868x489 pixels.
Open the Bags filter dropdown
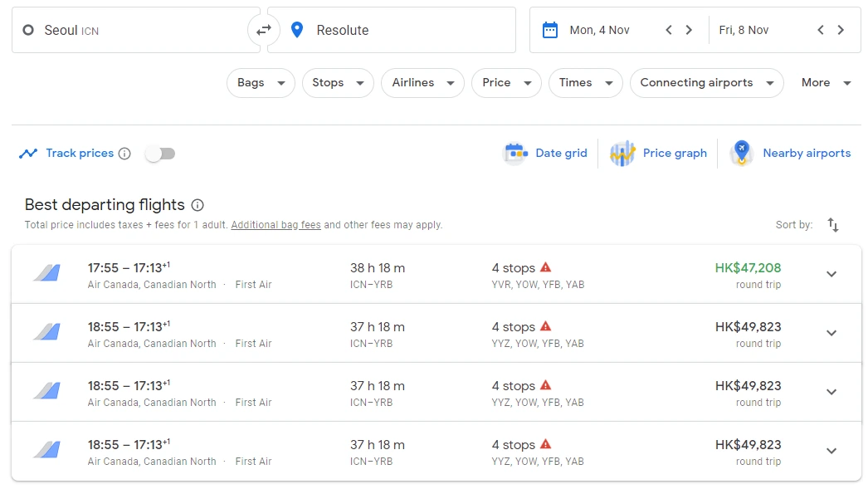pos(261,83)
